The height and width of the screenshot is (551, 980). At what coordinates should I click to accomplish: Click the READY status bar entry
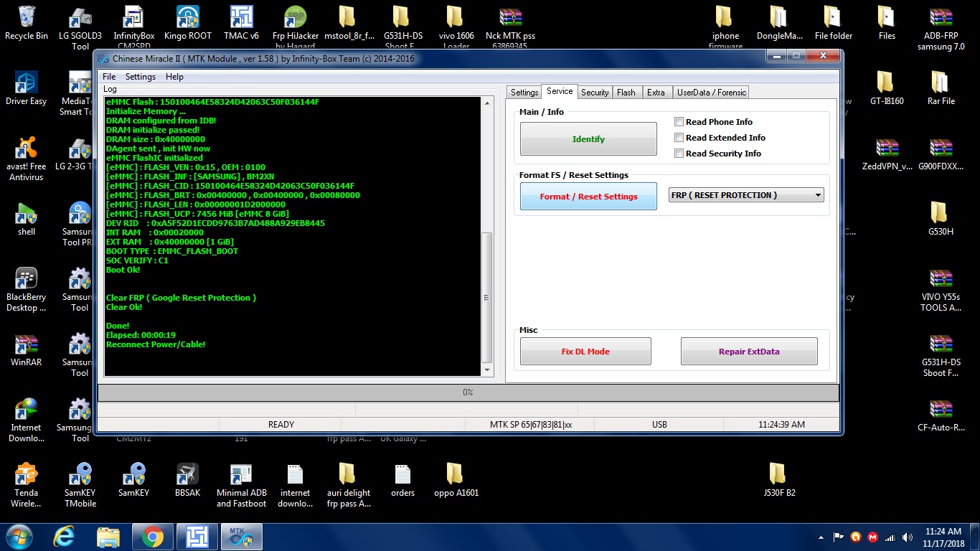pyautogui.click(x=281, y=425)
